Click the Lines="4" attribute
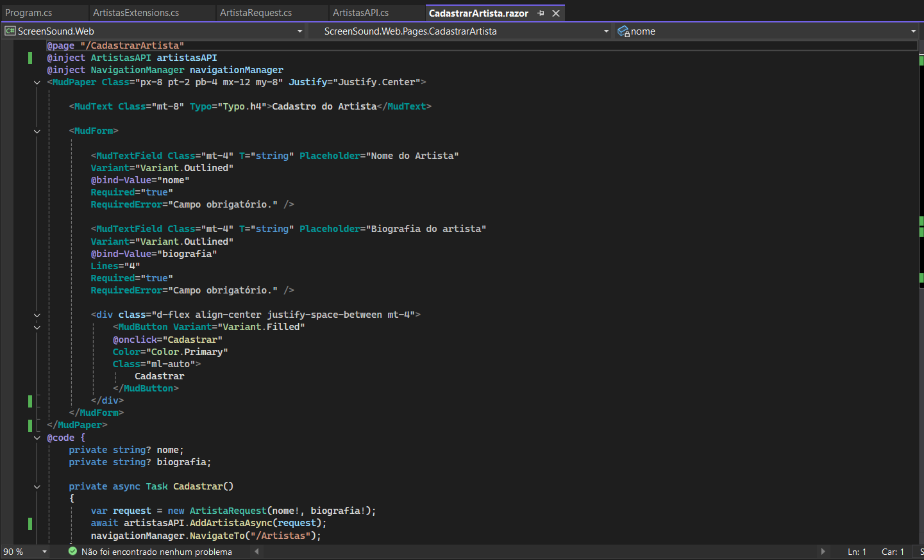Screen dimensions: 924x560 (115, 266)
